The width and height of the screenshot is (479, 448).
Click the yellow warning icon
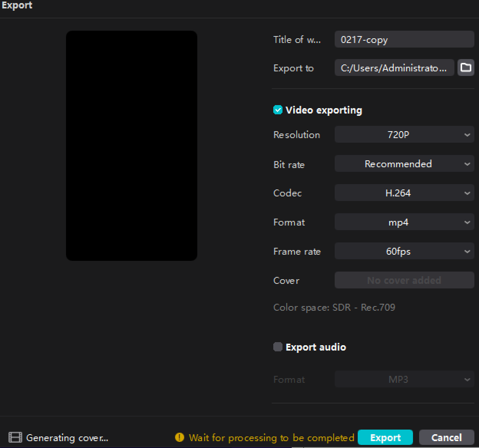179,438
